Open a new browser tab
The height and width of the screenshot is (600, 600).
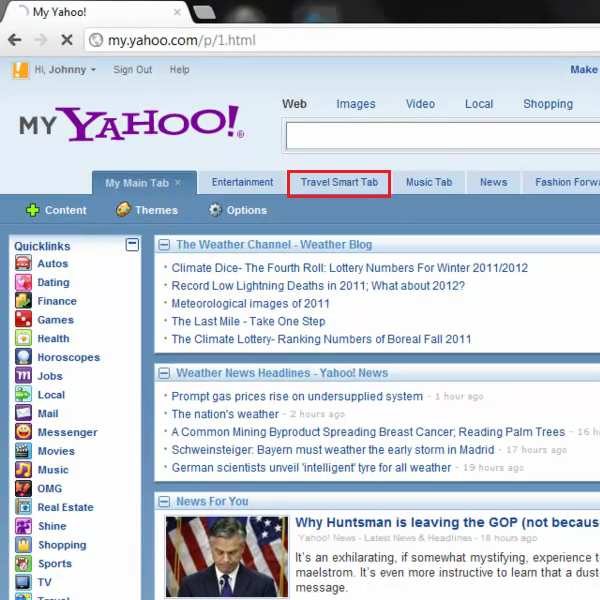[204, 12]
